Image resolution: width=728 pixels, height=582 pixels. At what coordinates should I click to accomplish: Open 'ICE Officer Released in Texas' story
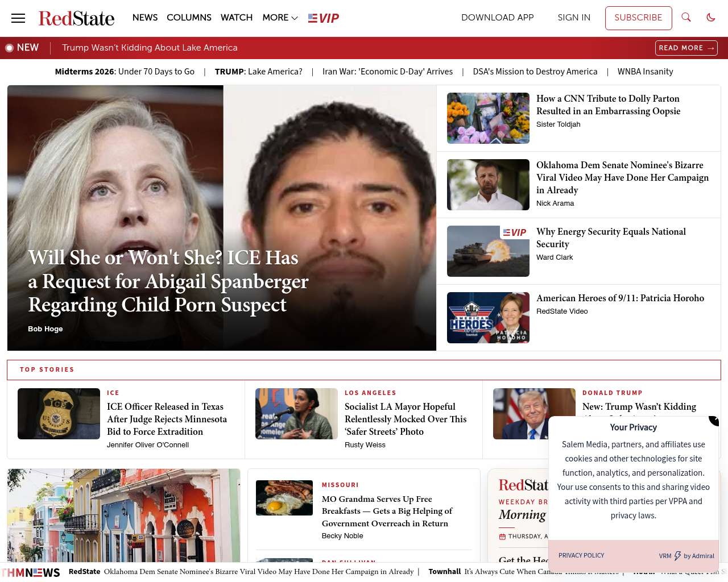[167, 419]
